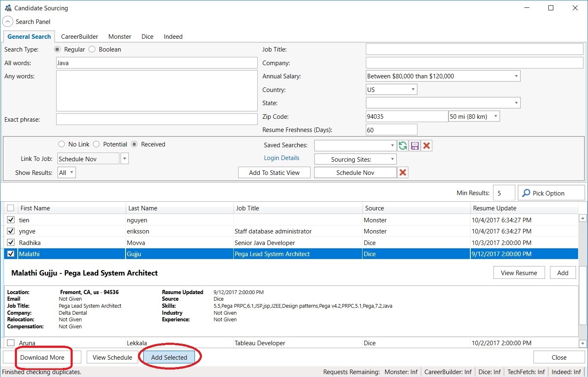Choose the Potential link radio option
The width and height of the screenshot is (588, 377).
tap(96, 144)
